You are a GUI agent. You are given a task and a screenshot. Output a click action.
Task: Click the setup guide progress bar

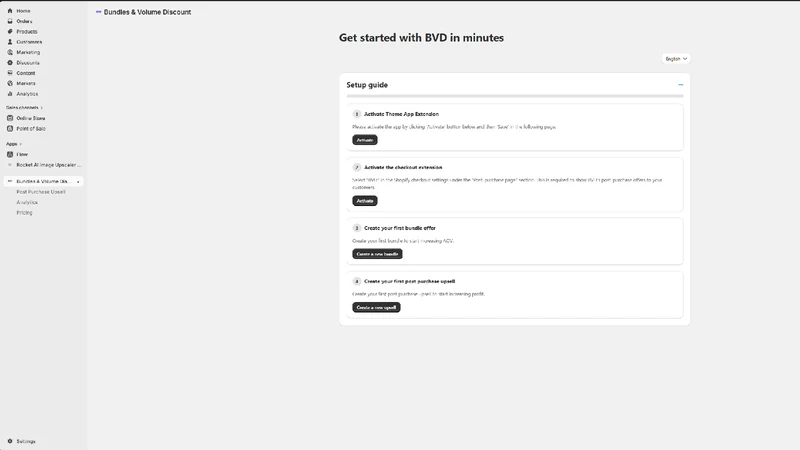point(515,96)
